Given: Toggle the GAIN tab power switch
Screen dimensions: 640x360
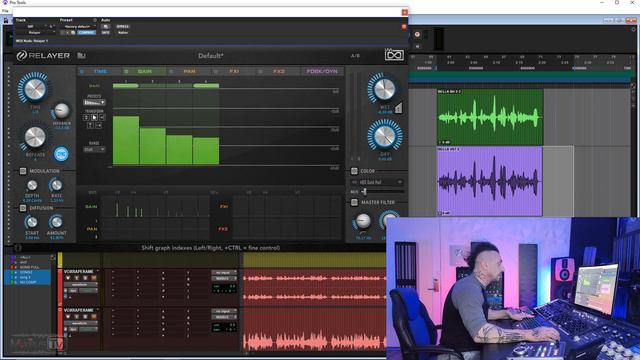Looking at the screenshot, I should pos(126,71).
